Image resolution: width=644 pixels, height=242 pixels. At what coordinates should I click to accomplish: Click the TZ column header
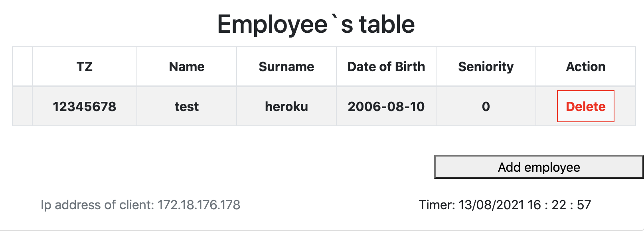click(84, 66)
